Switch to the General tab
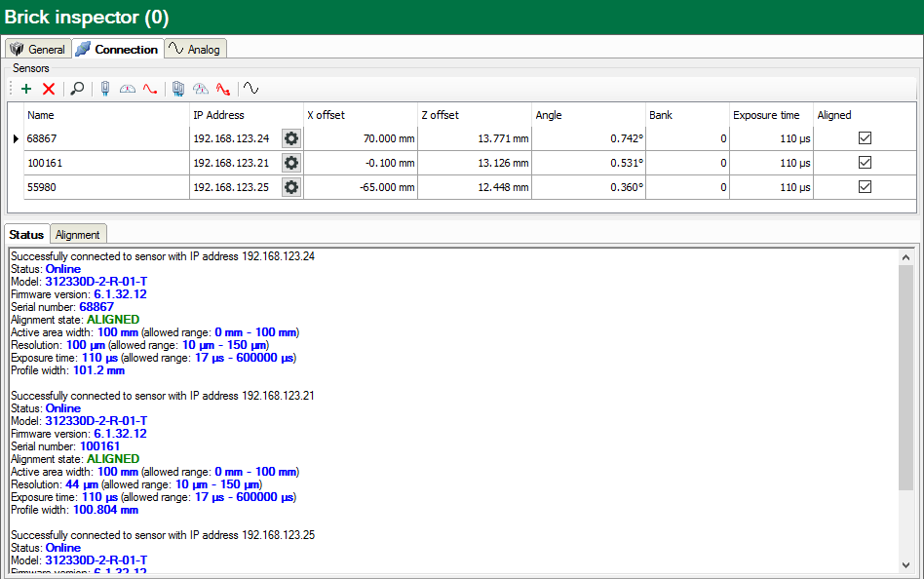This screenshot has width=924, height=579. [38, 49]
